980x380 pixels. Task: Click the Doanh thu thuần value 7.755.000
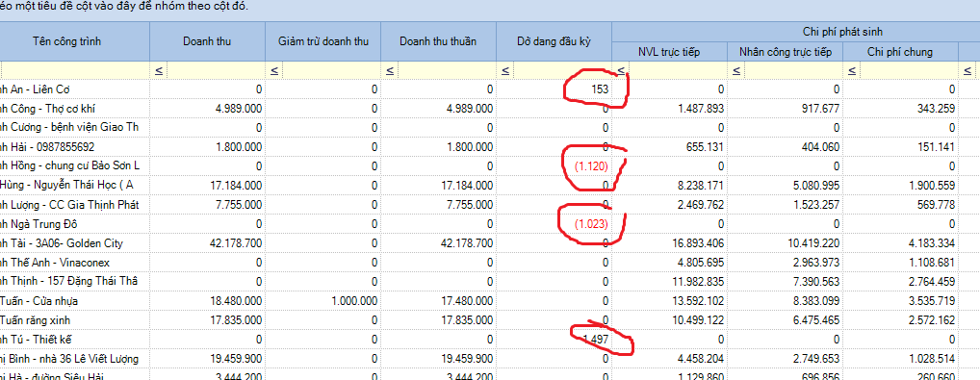[x=470, y=205]
